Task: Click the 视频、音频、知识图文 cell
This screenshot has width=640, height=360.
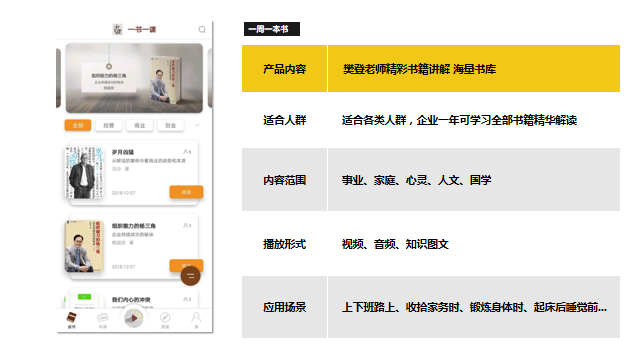Action: [474, 244]
